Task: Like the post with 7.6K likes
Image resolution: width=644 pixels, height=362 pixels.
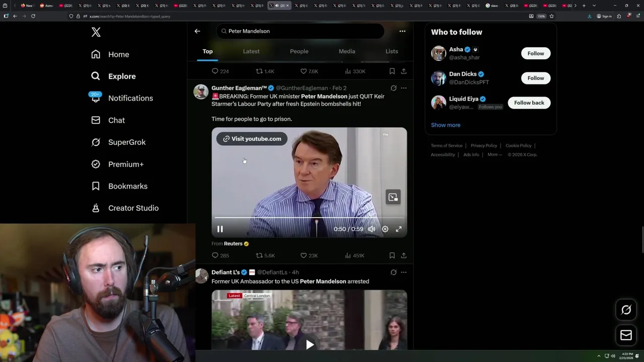Action: (309, 71)
